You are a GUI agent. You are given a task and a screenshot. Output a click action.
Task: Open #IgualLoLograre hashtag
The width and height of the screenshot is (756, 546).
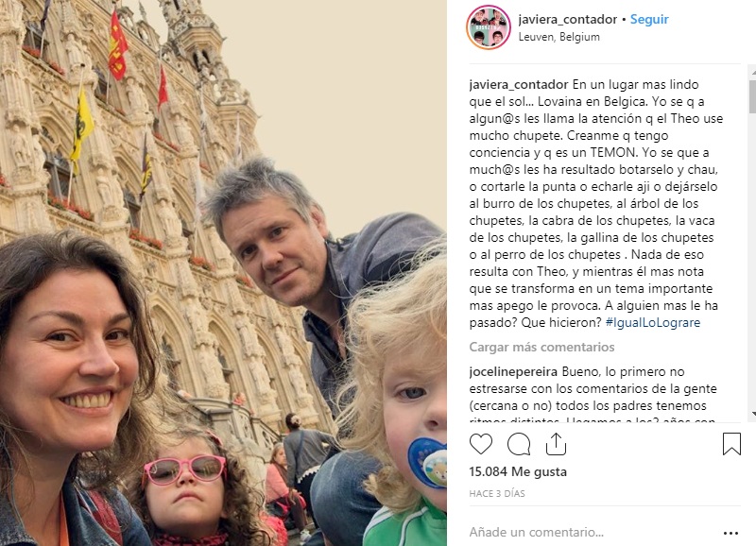(653, 322)
